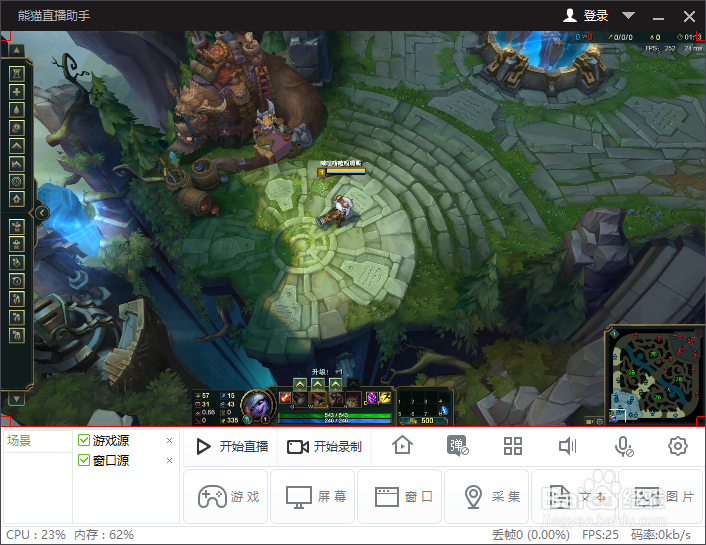The image size is (706, 545).
Task: Open the home icon in the toolbar
Action: pos(402,446)
